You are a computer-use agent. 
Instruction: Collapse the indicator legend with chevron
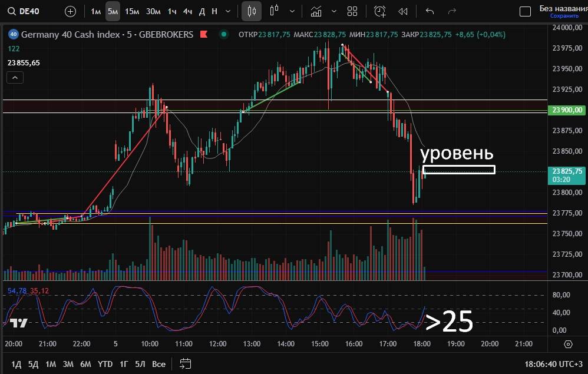(x=15, y=77)
